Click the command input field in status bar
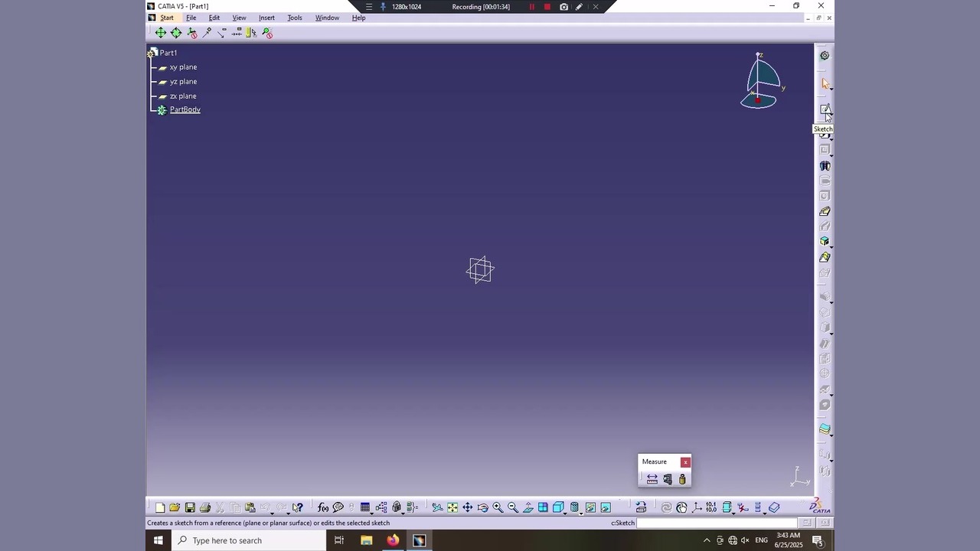This screenshot has height=551, width=980. click(x=717, y=523)
